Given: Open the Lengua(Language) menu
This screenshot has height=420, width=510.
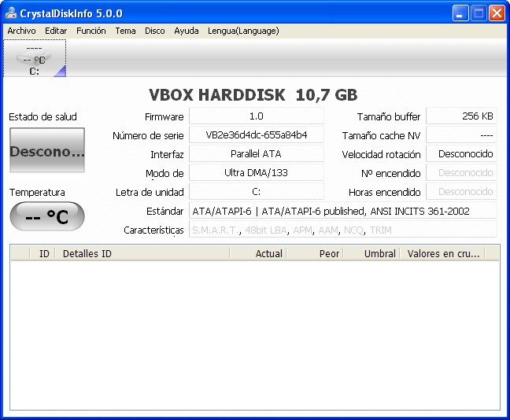Looking at the screenshot, I should [243, 31].
